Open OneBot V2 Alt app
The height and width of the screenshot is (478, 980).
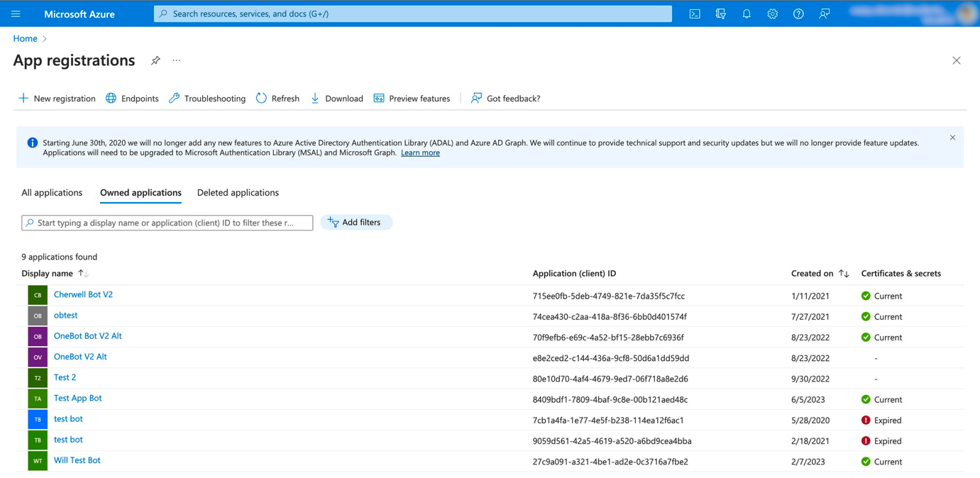(80, 357)
